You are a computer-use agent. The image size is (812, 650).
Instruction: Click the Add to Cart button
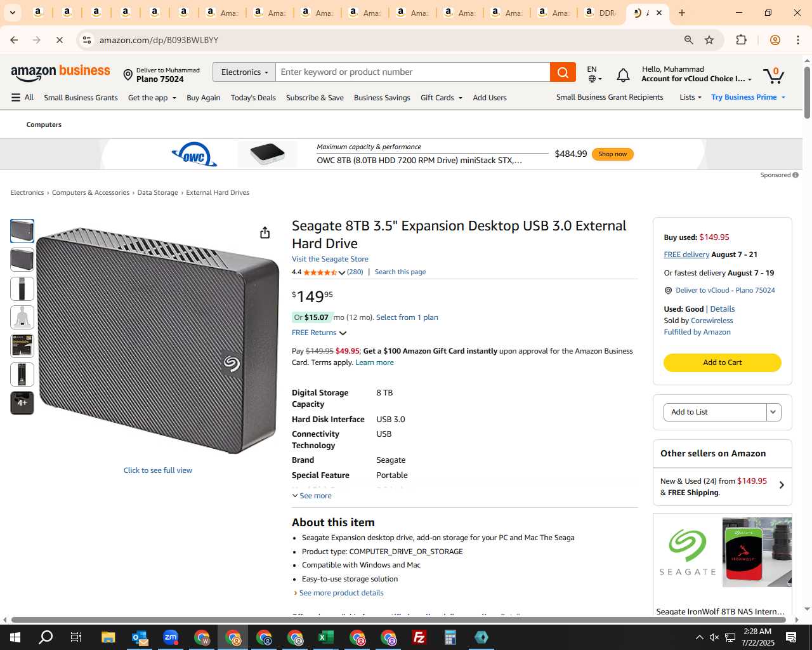pos(722,362)
